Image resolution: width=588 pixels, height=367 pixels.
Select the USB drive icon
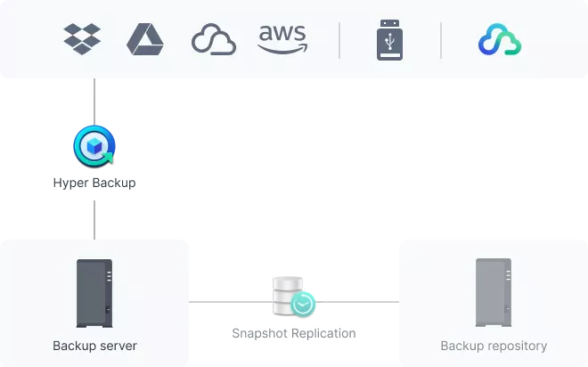tap(389, 40)
